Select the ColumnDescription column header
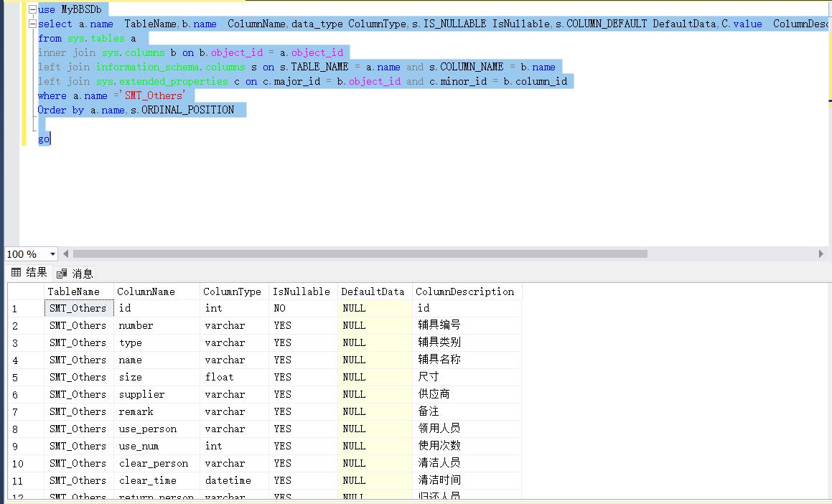 [467, 291]
